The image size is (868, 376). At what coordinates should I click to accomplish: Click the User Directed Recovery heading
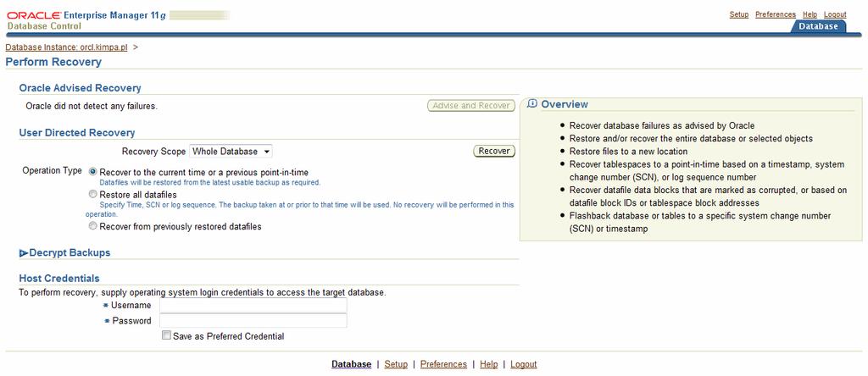click(77, 133)
